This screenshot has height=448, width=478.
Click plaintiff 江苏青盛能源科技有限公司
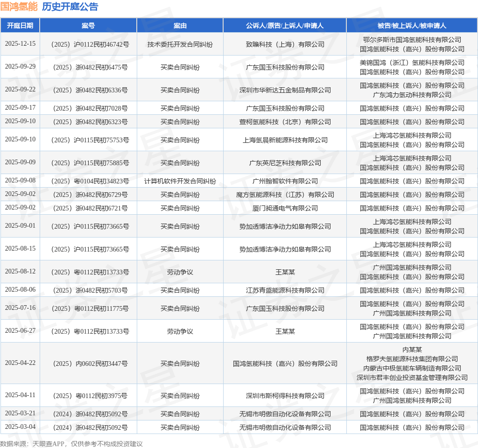click(x=285, y=290)
